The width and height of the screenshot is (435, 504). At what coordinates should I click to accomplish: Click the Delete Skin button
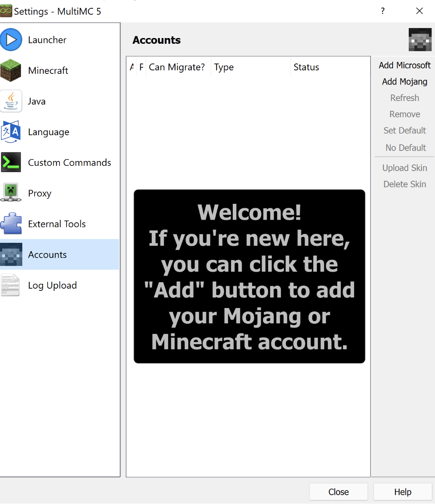(404, 184)
